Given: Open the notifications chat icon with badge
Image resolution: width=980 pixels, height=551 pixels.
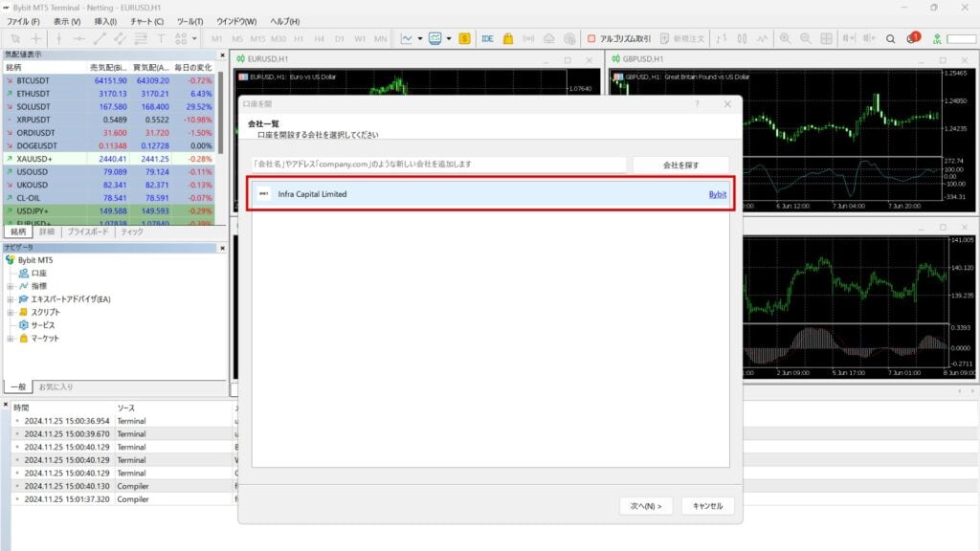Looking at the screenshot, I should pos(912,38).
